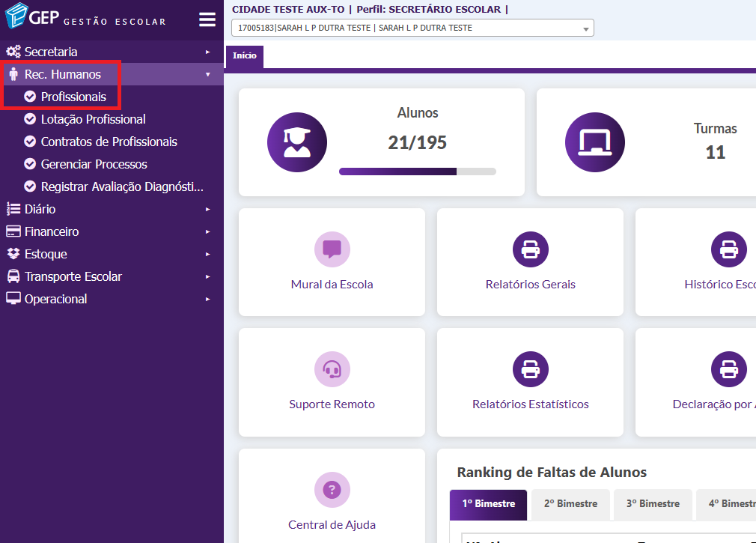Select the Início tab
Screen dimensions: 756x543
(244, 56)
